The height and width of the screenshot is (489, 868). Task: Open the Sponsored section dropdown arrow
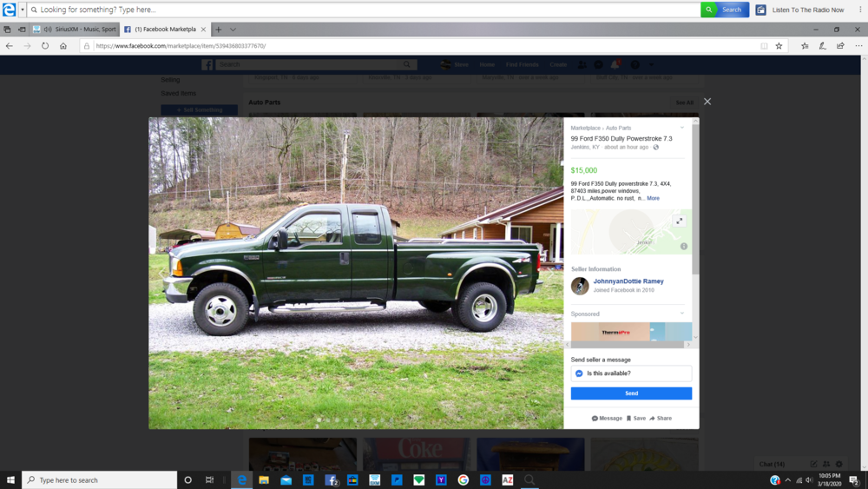(x=682, y=314)
